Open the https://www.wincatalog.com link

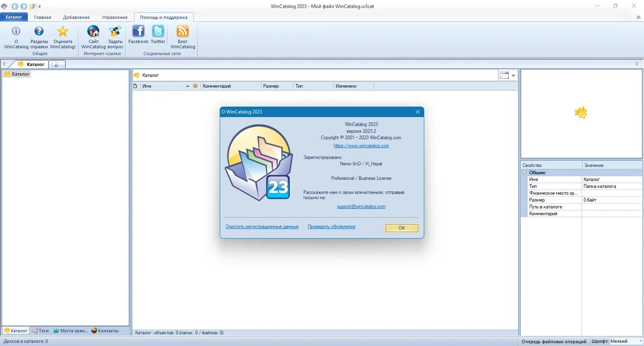(361, 145)
